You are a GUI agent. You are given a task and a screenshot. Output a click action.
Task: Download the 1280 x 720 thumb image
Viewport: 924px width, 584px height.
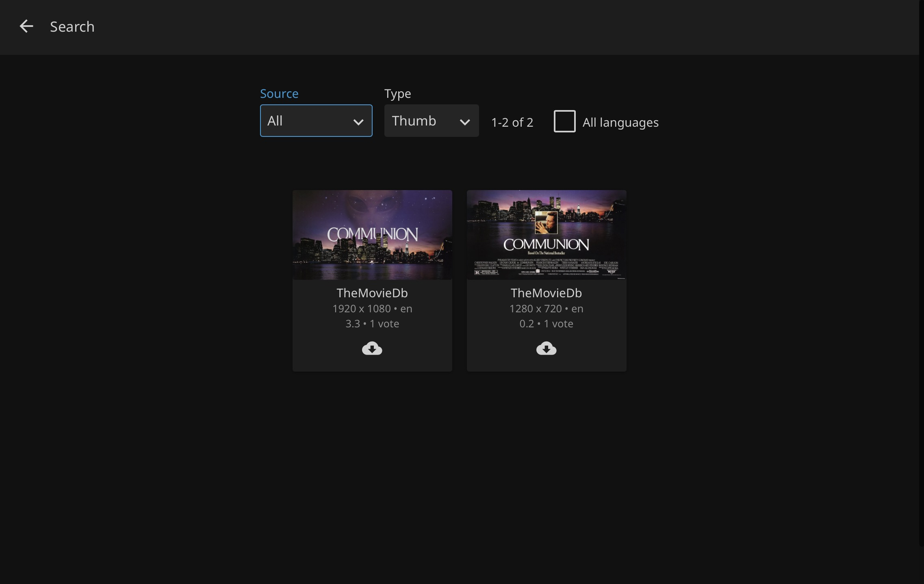(546, 348)
